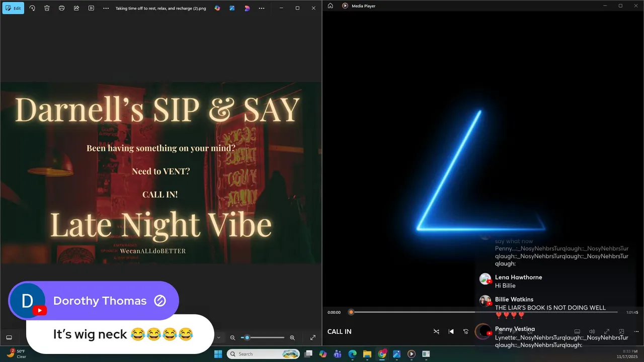Open more options in Media Player

[x=636, y=331]
